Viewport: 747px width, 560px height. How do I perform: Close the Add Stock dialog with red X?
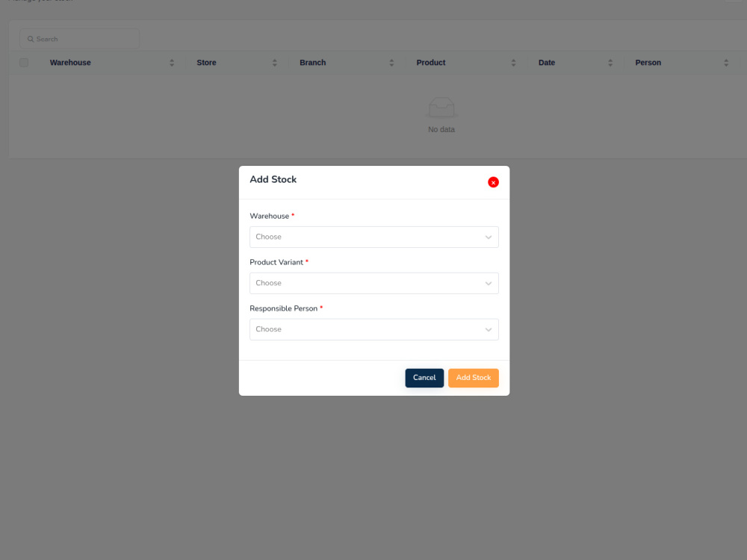[x=493, y=182]
